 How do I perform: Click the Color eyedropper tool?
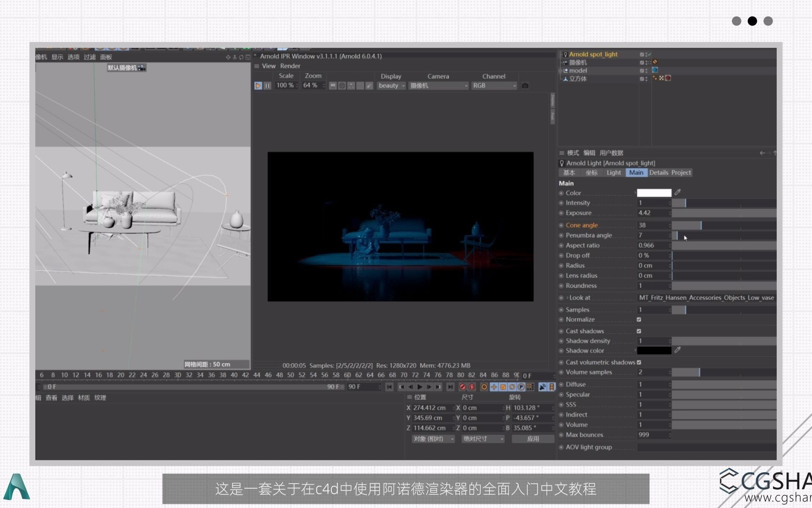[677, 192]
